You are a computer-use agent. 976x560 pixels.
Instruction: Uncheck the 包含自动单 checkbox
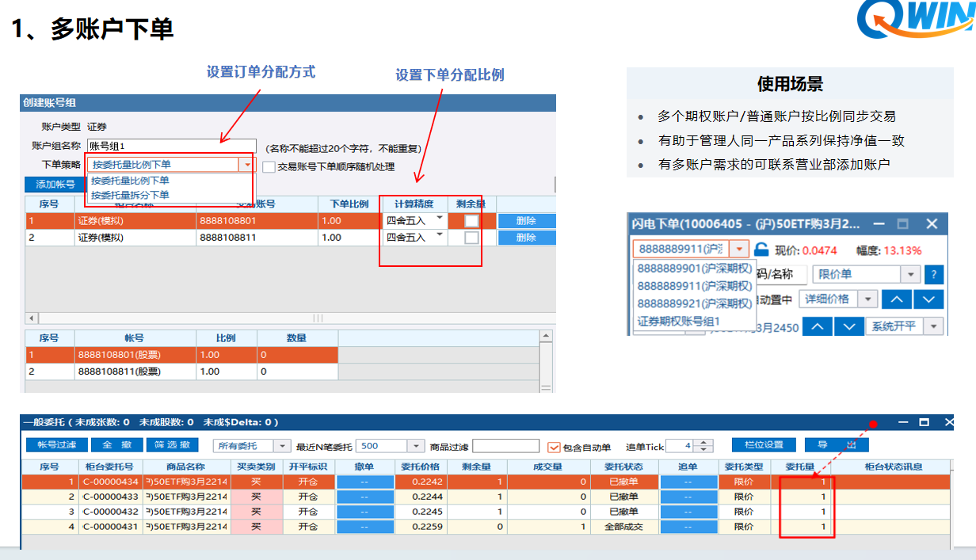pyautogui.click(x=552, y=446)
